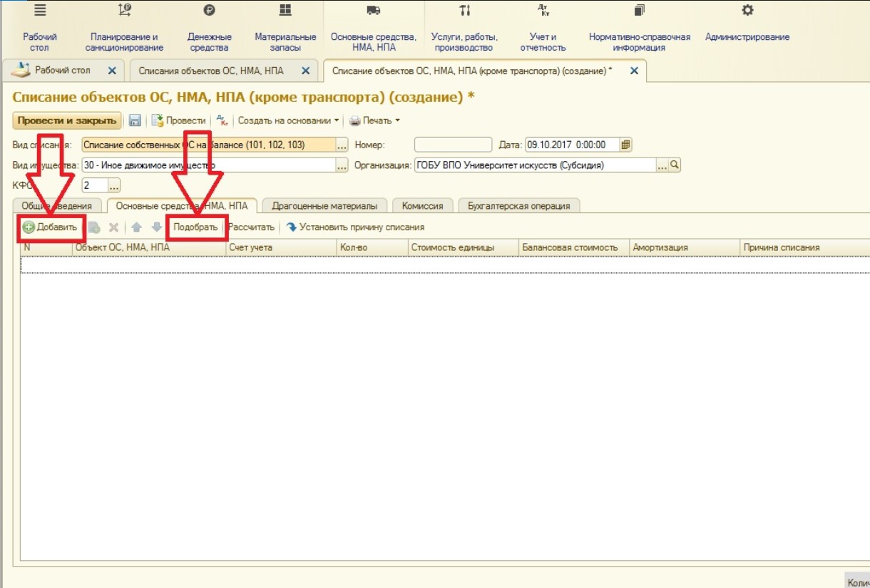Screen dimensions: 870x588
Task: Click the Рассчитать button
Action: point(251,227)
